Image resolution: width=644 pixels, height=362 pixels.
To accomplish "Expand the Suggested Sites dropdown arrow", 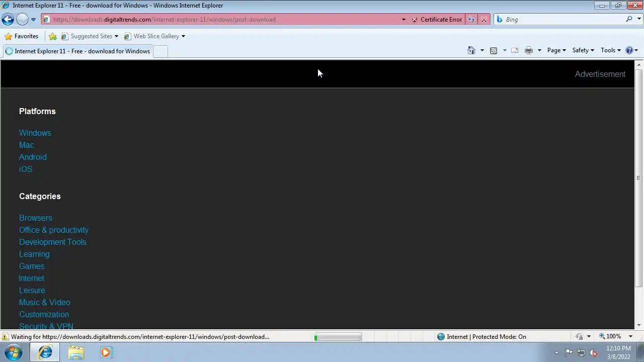I will click(x=116, y=36).
